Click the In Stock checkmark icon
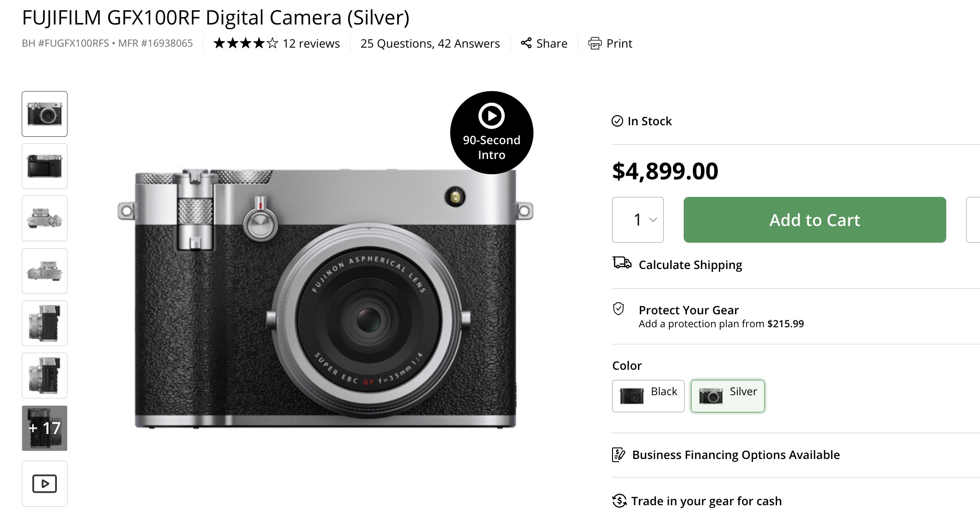This screenshot has height=514, width=980. point(617,121)
